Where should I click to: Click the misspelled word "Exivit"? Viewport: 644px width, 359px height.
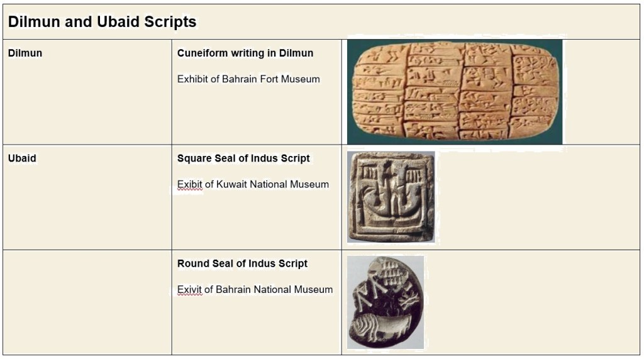pyautogui.click(x=189, y=290)
